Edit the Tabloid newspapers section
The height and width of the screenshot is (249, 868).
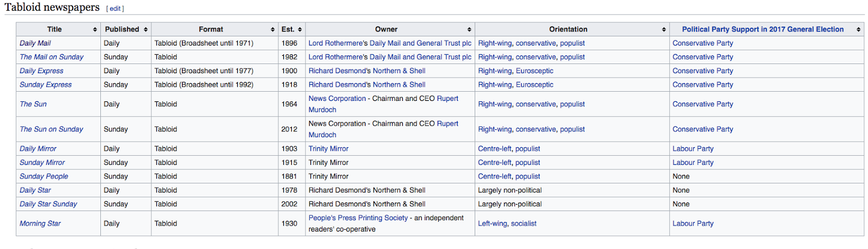click(115, 9)
